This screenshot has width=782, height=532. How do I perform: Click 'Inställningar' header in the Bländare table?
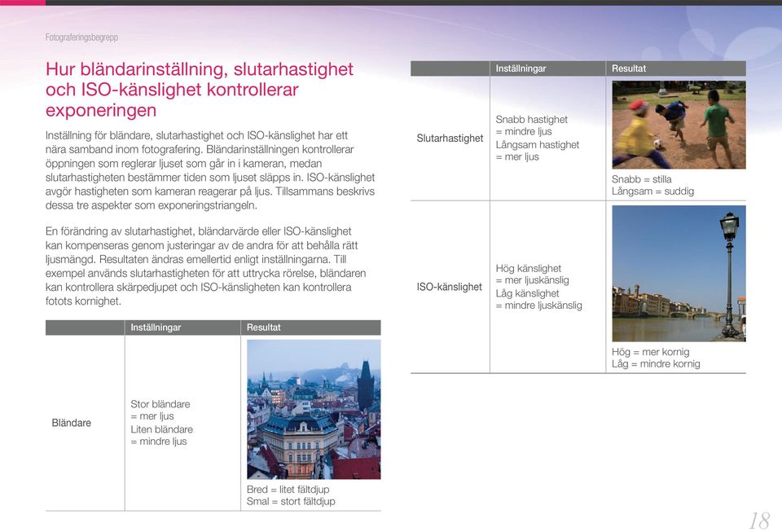click(x=156, y=328)
